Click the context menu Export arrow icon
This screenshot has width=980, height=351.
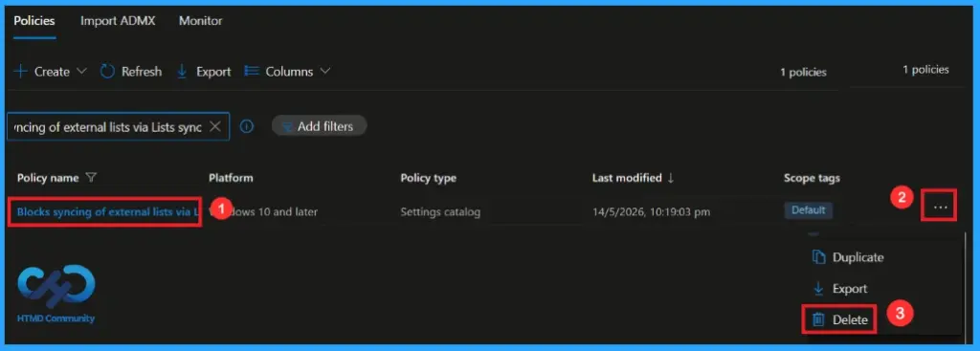point(818,289)
